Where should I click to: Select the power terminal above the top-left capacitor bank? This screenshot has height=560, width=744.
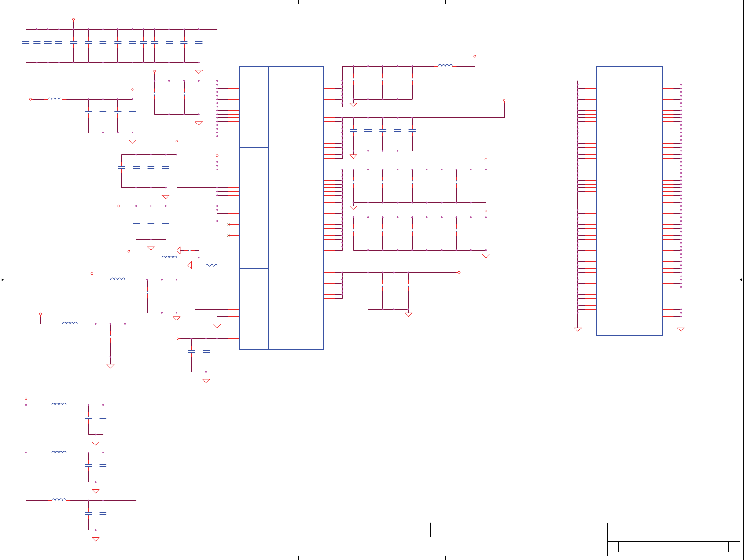(x=73, y=20)
